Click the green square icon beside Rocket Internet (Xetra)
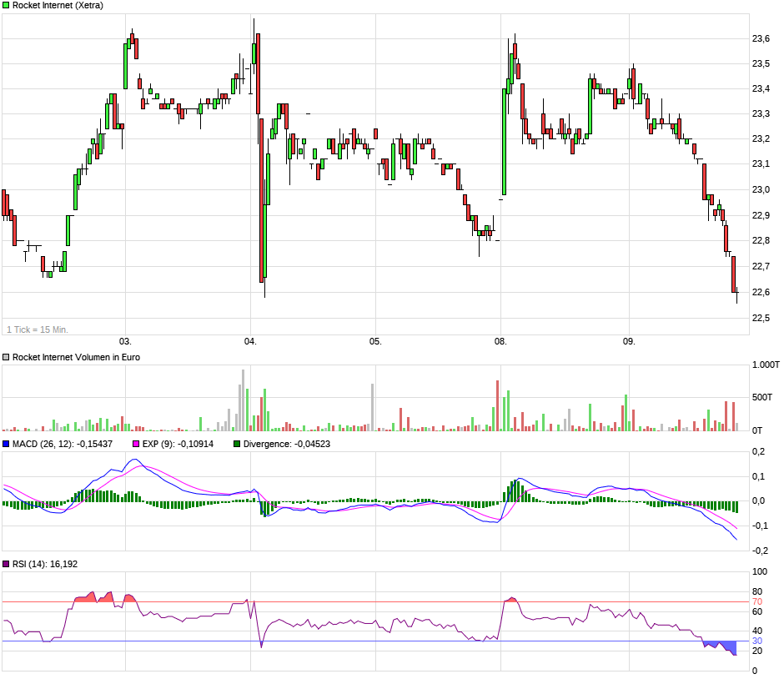Screen dimensions: 784x679 coord(6,6)
